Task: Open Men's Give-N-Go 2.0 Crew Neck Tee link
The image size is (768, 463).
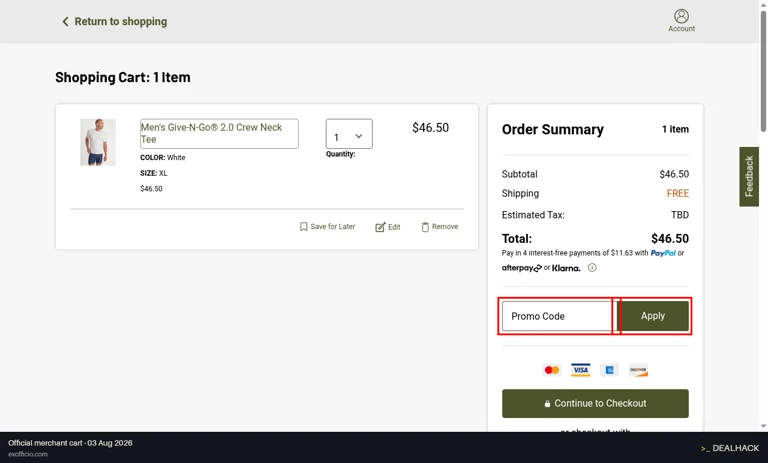Action: coord(219,133)
